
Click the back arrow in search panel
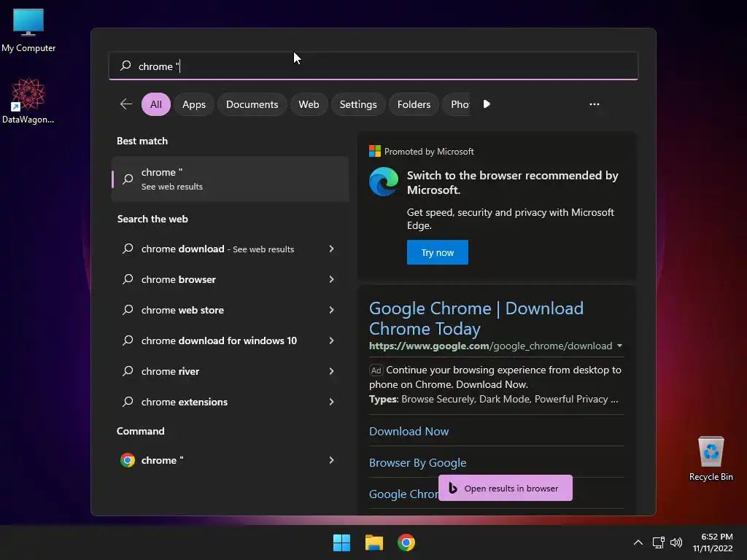[x=126, y=104]
